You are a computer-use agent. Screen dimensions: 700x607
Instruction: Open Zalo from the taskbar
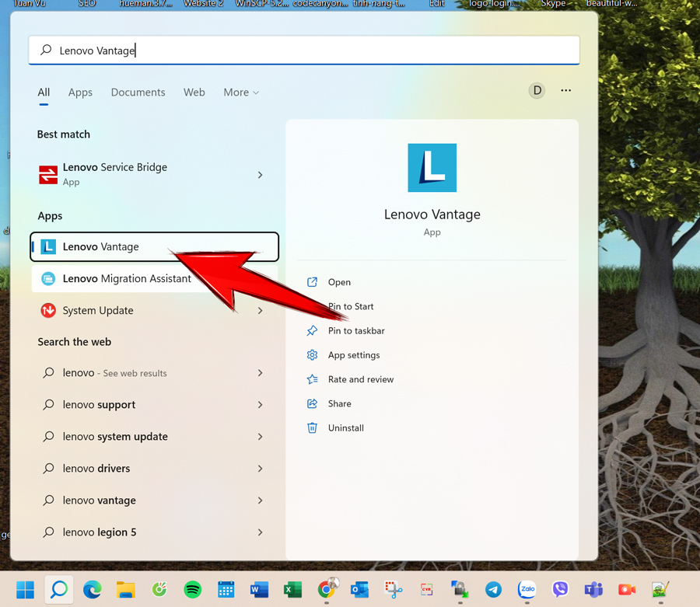pyautogui.click(x=527, y=590)
